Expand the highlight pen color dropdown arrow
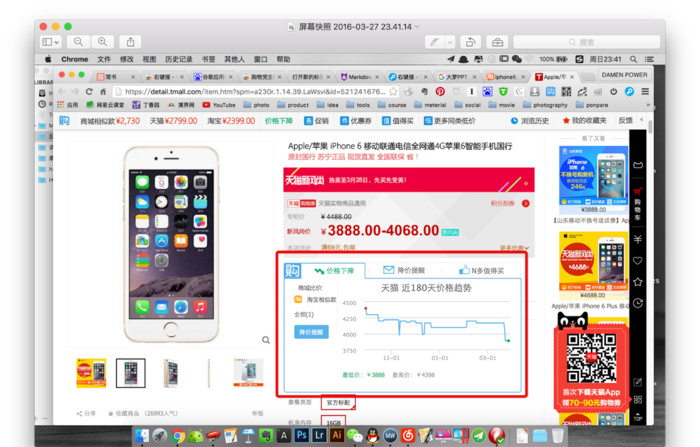The width and height of the screenshot is (700, 447). point(450,42)
